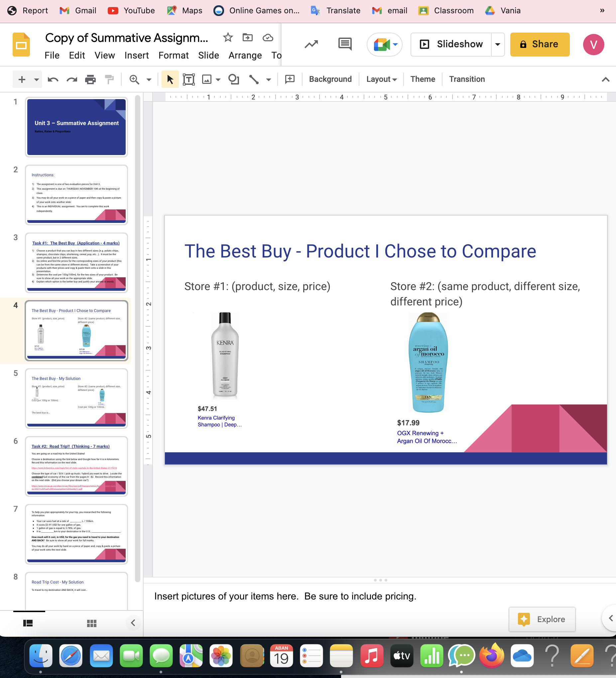Redo the last action
Image resolution: width=616 pixels, height=678 pixels.
(x=72, y=80)
